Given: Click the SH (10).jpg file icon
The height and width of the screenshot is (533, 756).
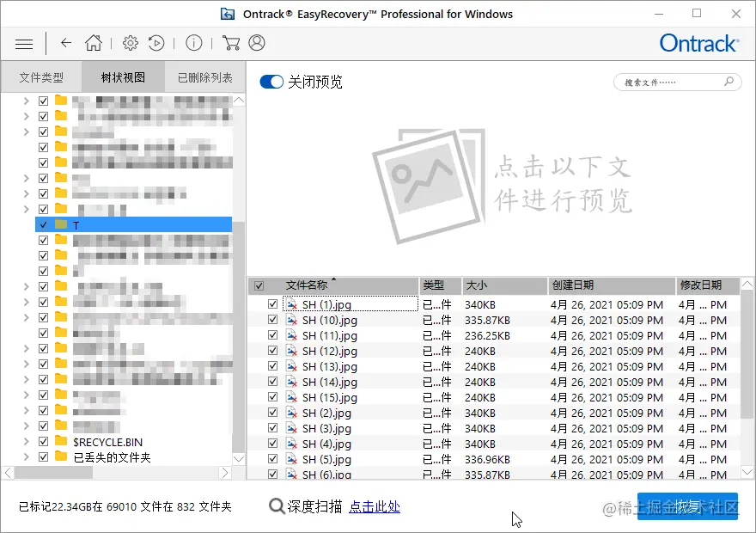Looking at the screenshot, I should 291,320.
